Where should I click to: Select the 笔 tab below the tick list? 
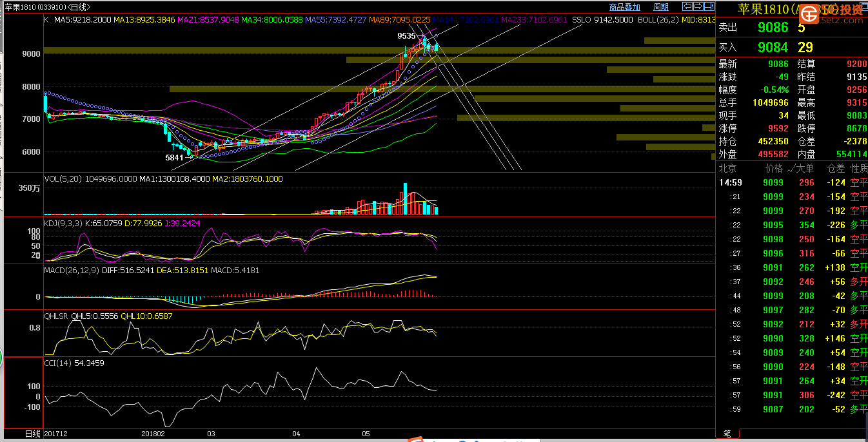point(727,434)
